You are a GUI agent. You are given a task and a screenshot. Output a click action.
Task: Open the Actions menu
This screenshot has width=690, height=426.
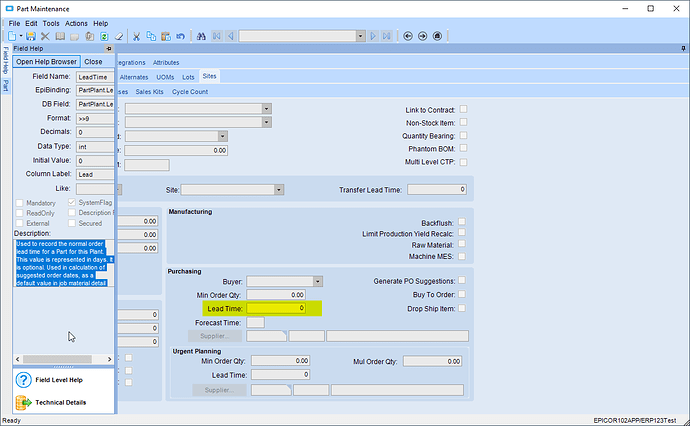(76, 23)
